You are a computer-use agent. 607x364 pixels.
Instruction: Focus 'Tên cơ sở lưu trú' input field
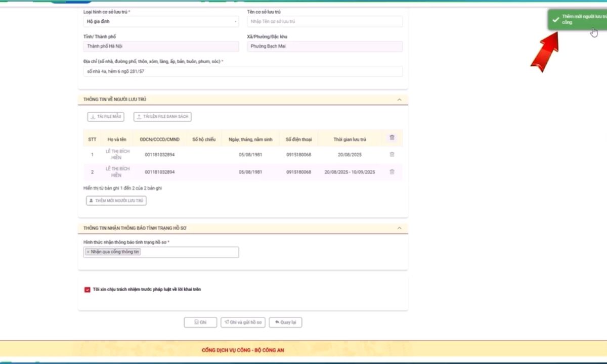325,22
